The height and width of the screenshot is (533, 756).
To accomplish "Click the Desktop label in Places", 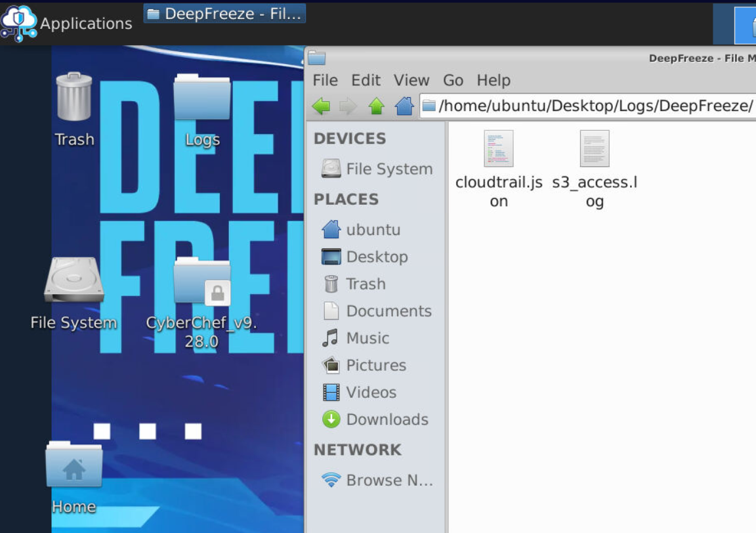I will 377,257.
